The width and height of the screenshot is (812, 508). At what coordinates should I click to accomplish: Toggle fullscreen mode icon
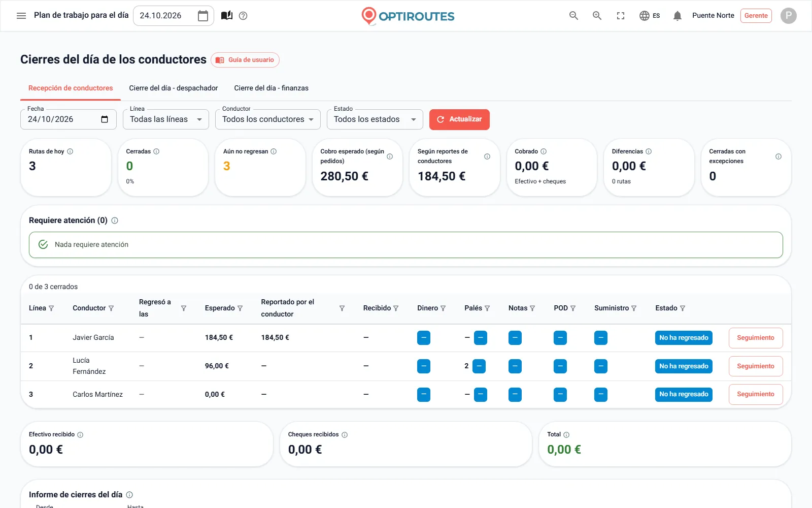[x=621, y=16]
